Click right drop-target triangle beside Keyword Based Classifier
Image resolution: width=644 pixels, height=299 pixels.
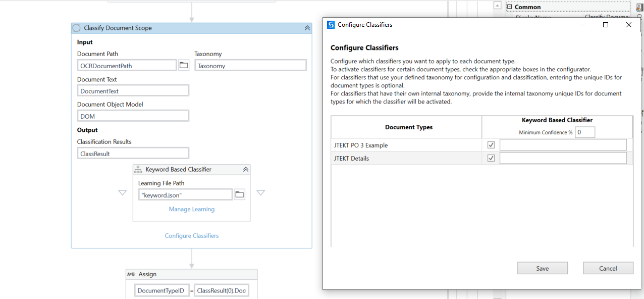260,193
